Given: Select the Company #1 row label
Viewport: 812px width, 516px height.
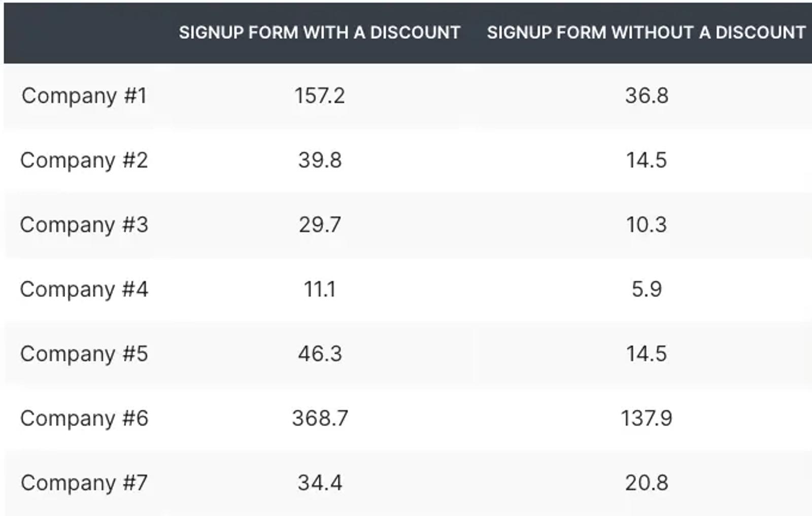Looking at the screenshot, I should (x=84, y=96).
